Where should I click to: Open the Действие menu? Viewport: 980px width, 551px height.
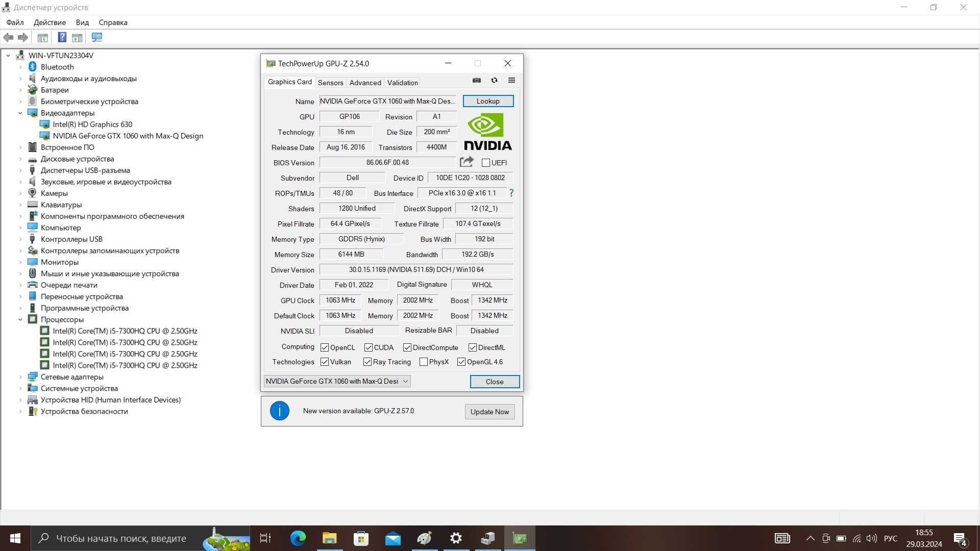tap(50, 22)
